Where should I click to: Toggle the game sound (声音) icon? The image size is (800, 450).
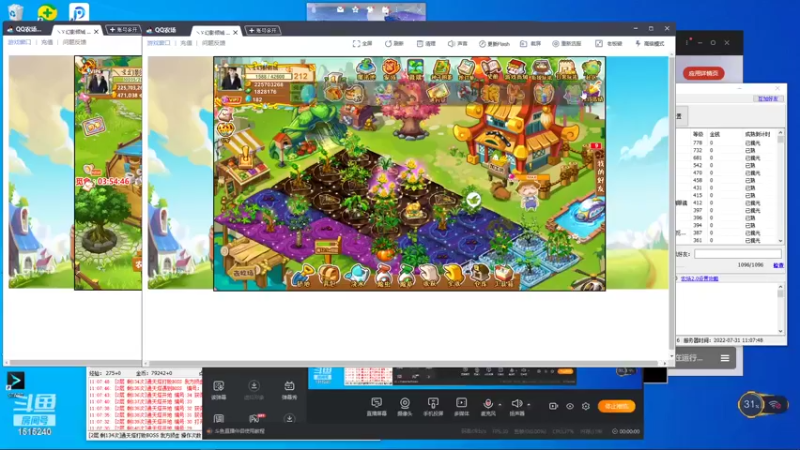[x=458, y=44]
